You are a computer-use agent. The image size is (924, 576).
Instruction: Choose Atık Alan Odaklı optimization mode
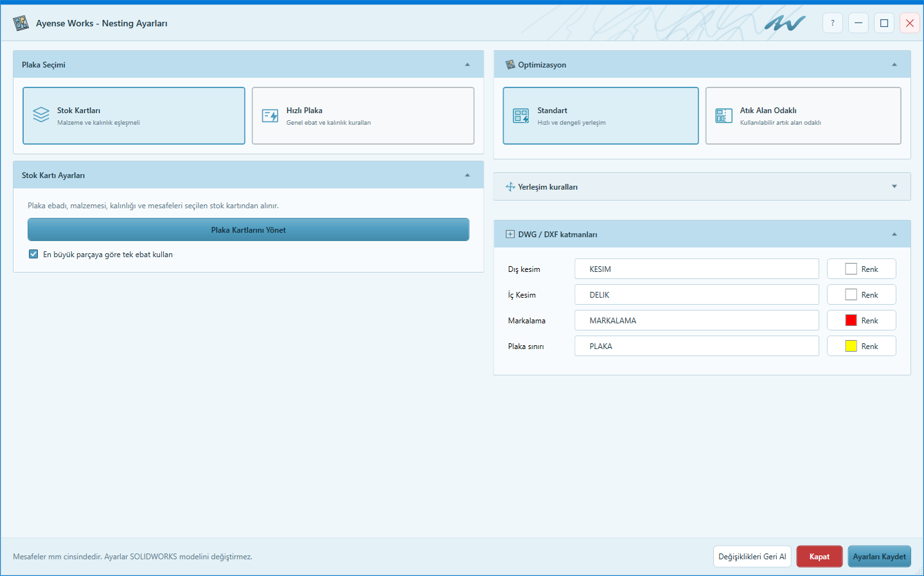click(803, 116)
